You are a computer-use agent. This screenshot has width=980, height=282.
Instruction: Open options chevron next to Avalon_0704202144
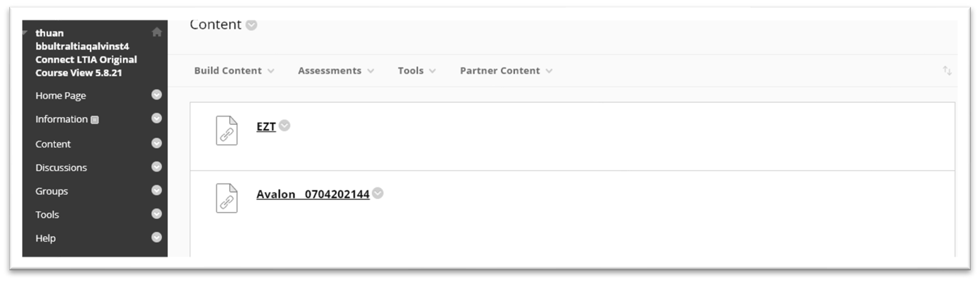pyautogui.click(x=378, y=193)
